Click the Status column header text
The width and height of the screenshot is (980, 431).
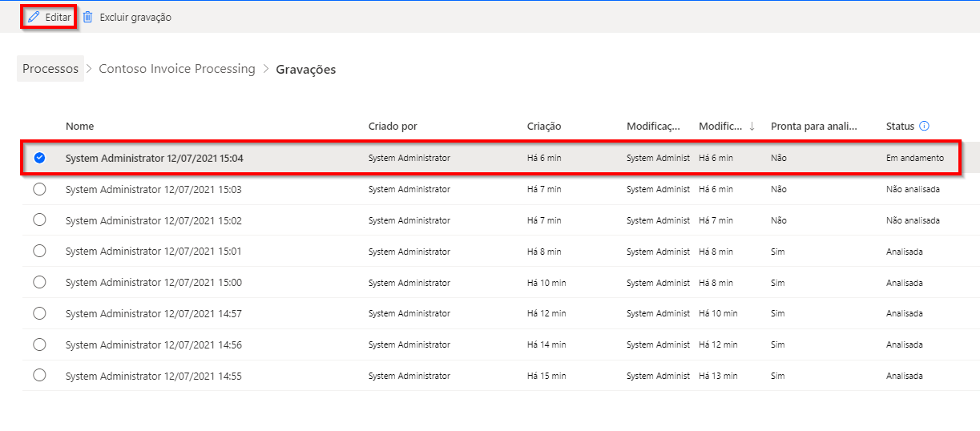pos(900,127)
